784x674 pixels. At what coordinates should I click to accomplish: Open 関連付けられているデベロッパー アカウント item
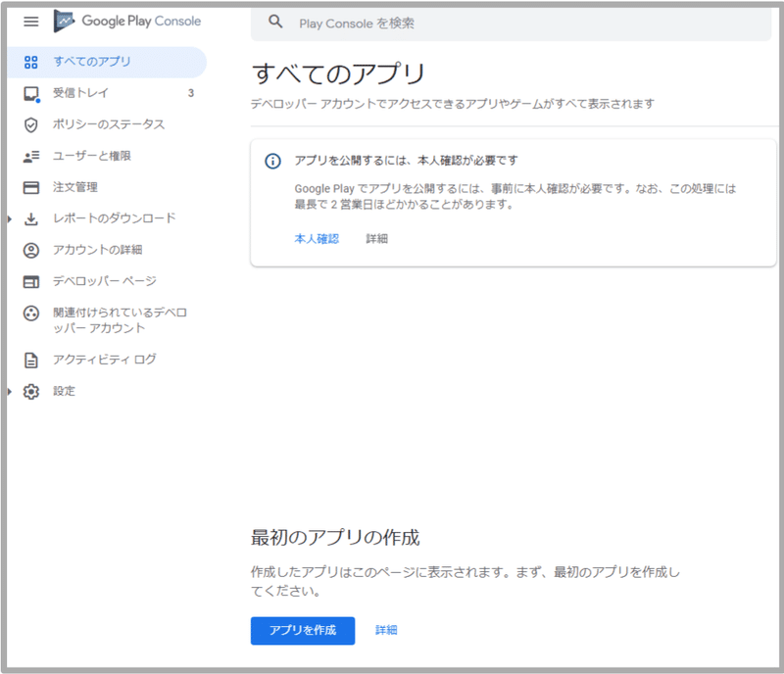107,320
